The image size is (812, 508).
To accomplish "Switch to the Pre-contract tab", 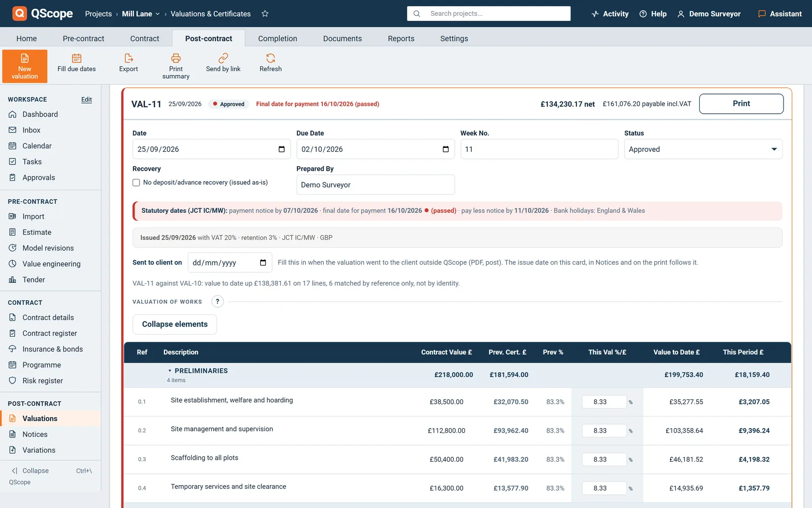I will (x=83, y=39).
